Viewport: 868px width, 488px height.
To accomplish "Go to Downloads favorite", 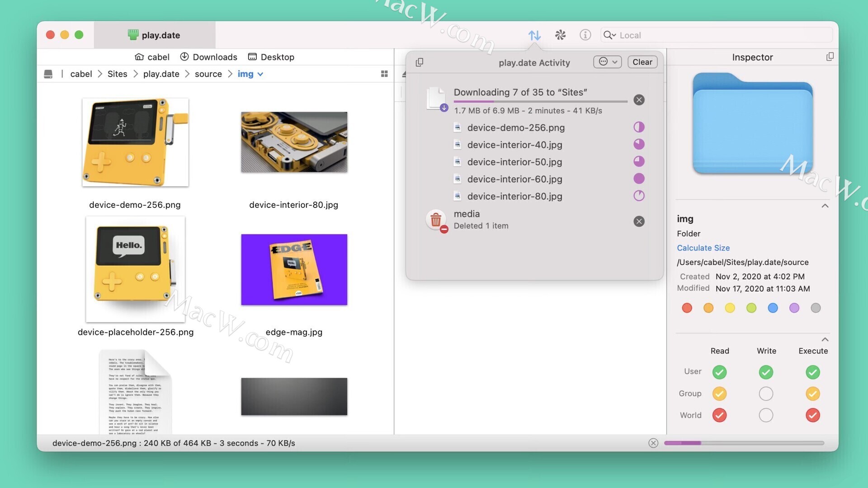I will [x=208, y=57].
